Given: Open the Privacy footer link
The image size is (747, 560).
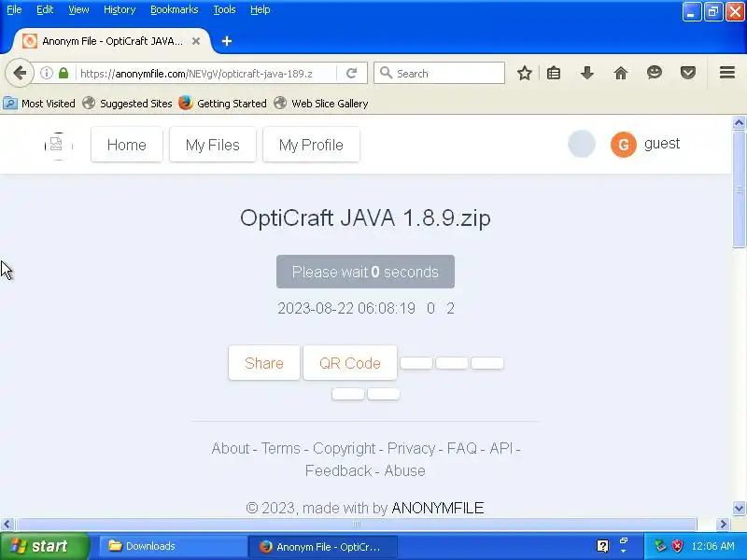Looking at the screenshot, I should (411, 448).
